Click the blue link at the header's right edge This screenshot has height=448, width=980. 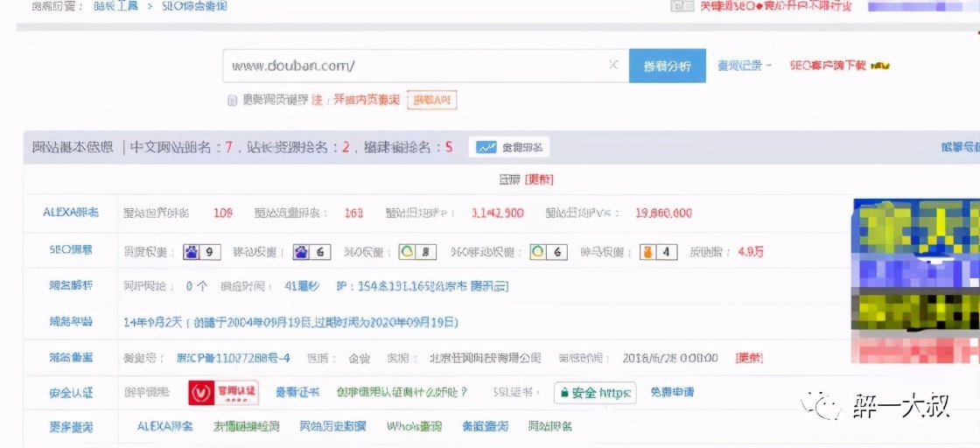[961, 148]
